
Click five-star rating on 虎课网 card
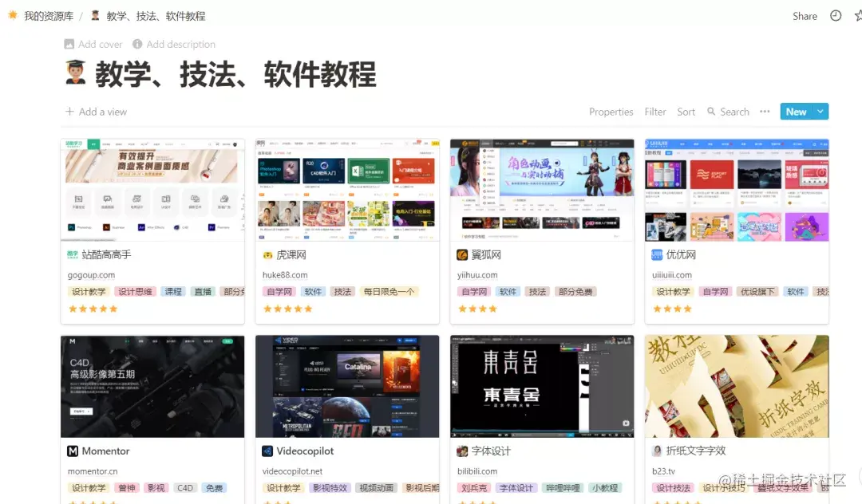click(287, 309)
